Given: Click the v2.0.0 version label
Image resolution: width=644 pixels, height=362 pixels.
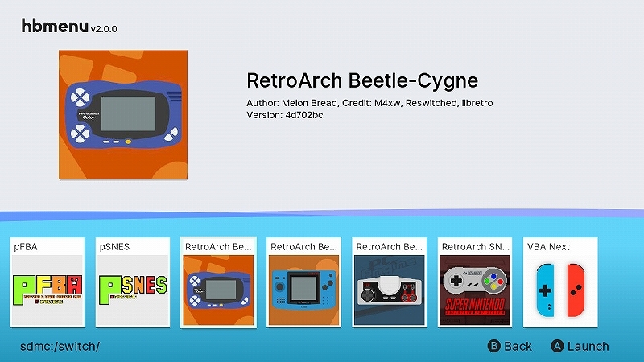Looking at the screenshot, I should (x=104, y=29).
